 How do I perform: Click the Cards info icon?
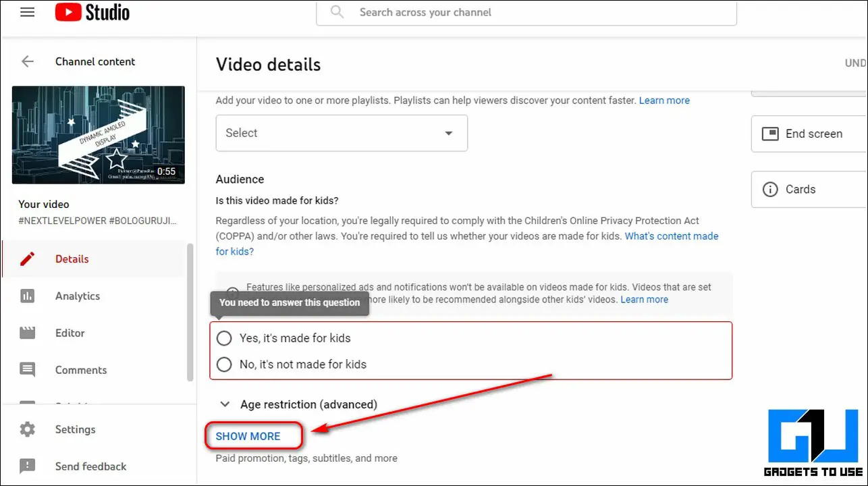(770, 190)
